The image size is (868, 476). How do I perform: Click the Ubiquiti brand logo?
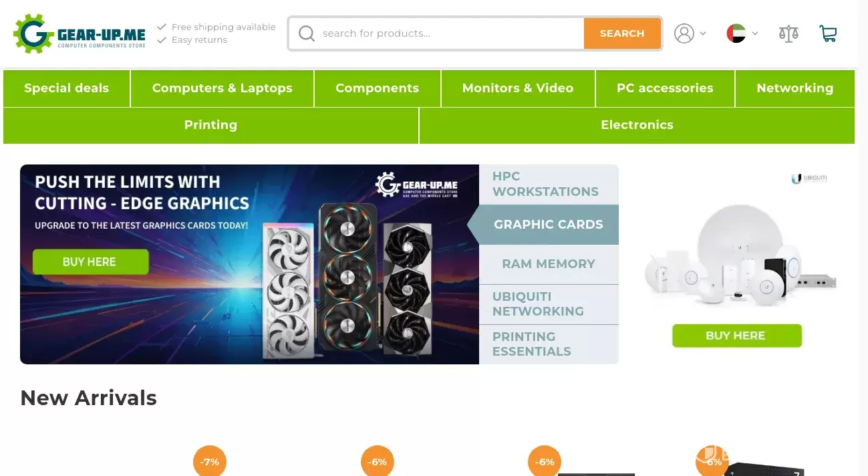[809, 178]
